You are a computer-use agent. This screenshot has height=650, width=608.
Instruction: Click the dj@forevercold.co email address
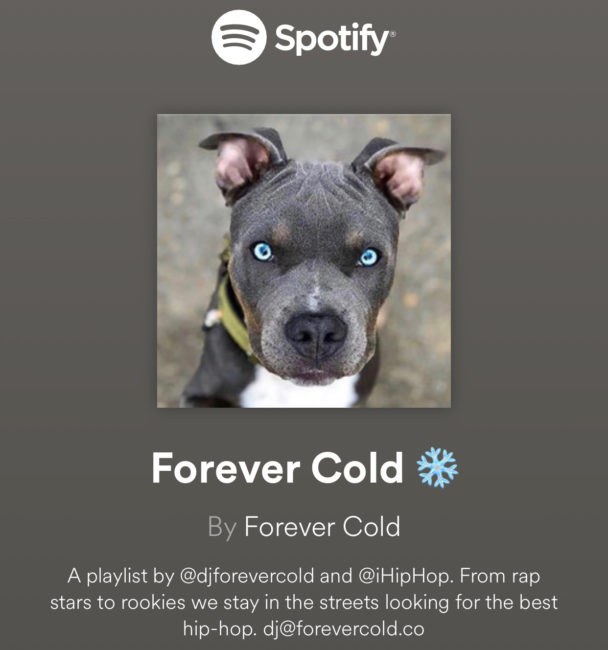pyautogui.click(x=344, y=629)
